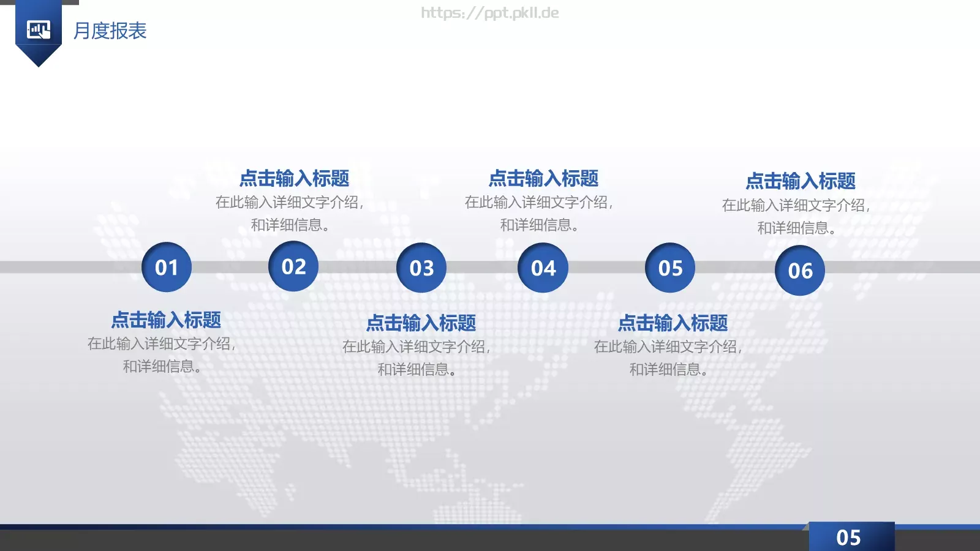Click 点击输入标题 heading for step 01
The width and height of the screenshot is (980, 551).
166,320
